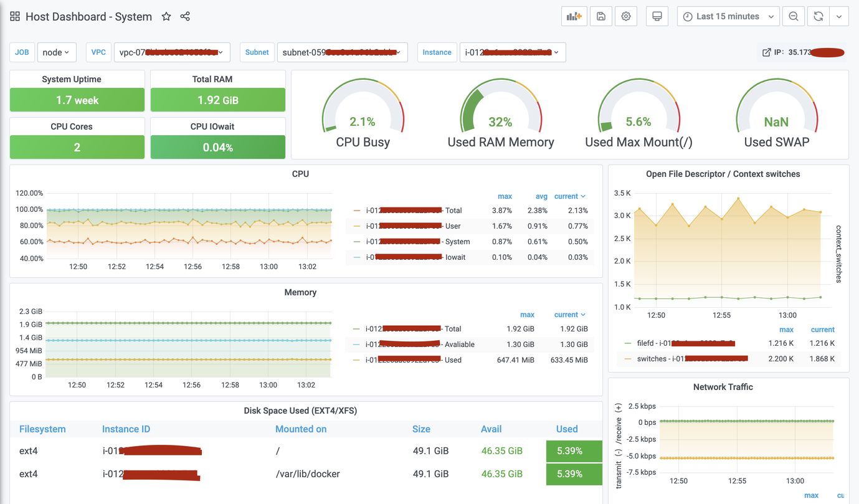Open the Last 15 minutes time picker
Image resolution: width=859 pixels, height=504 pixels.
728,17
